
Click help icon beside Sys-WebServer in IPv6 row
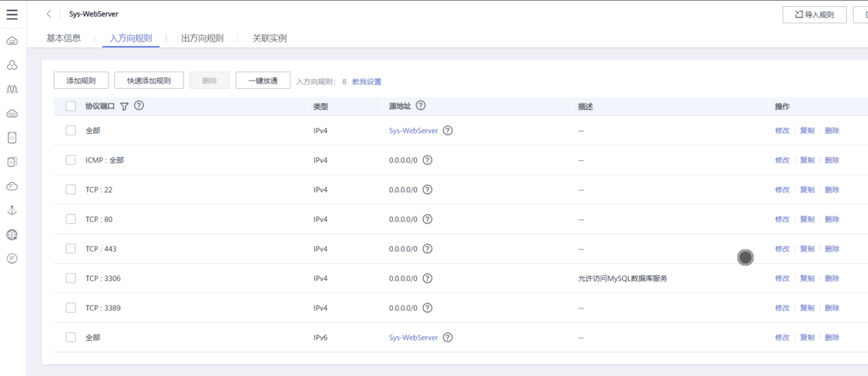pyautogui.click(x=448, y=338)
